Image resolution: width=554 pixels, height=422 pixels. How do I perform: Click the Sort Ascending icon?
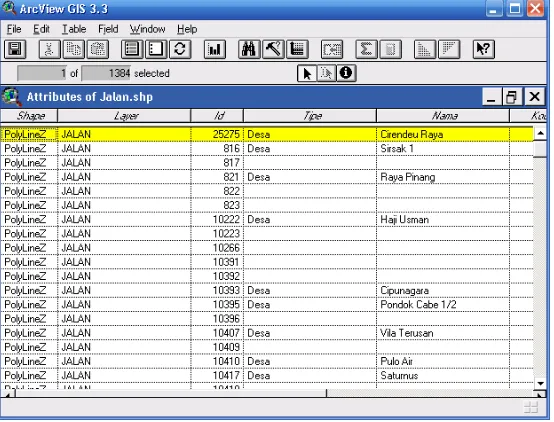(x=424, y=49)
